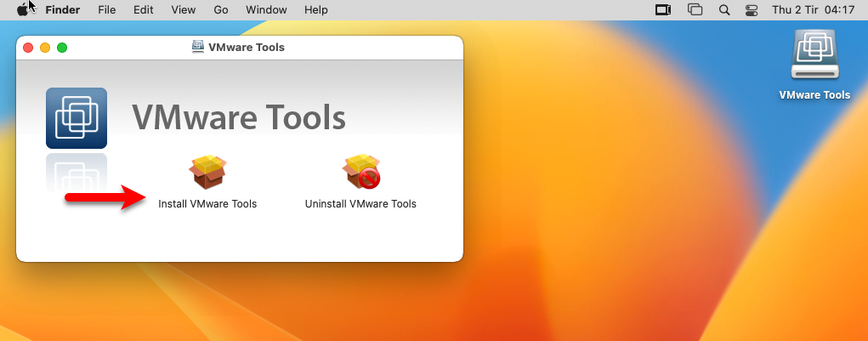Screen dimensions: 868x341
Task: Open the Finder menu
Action: click(63, 10)
